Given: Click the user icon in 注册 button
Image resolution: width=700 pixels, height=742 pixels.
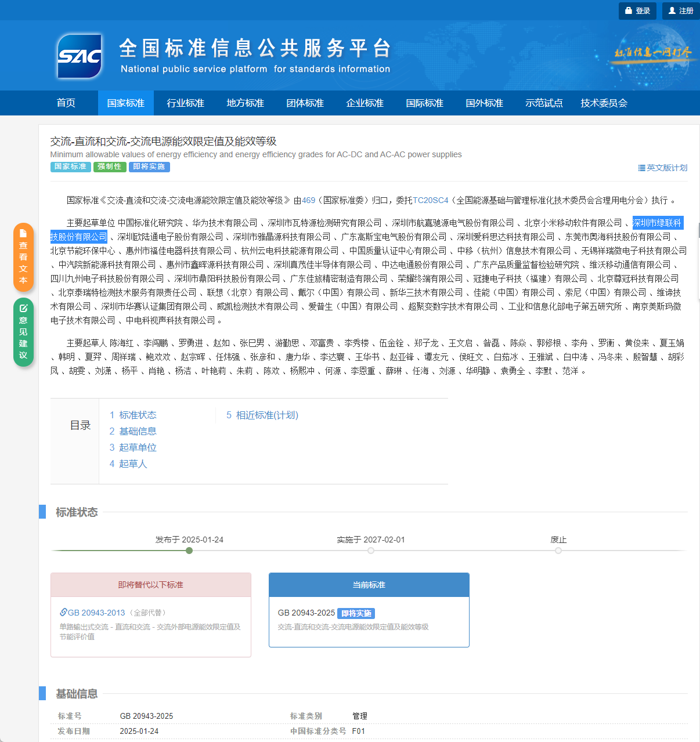Looking at the screenshot, I should [672, 10].
